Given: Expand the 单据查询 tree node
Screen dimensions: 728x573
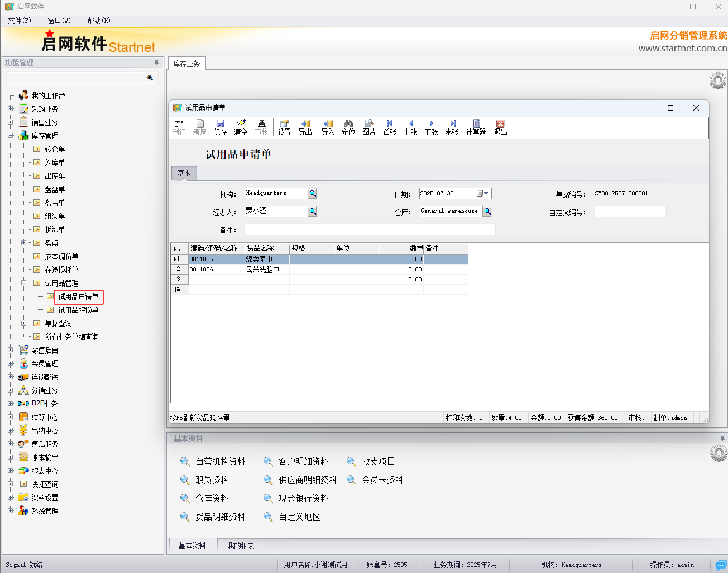Looking at the screenshot, I should coord(23,323).
